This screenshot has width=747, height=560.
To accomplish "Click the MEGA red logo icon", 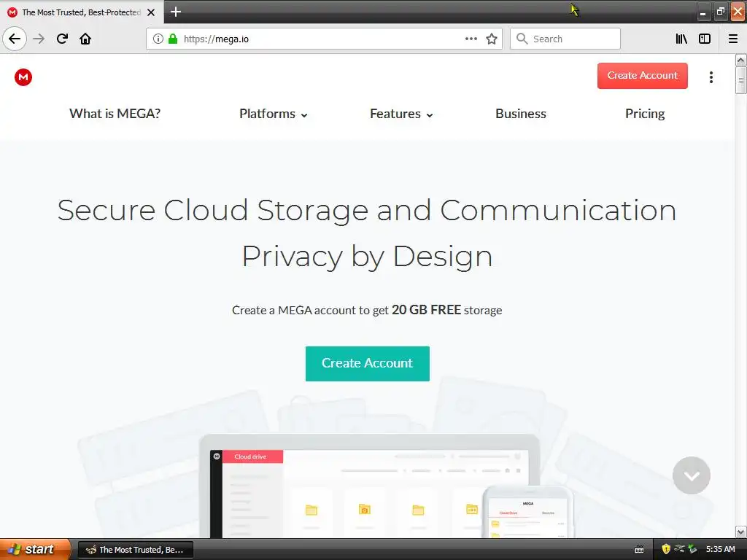I will (x=23, y=77).
